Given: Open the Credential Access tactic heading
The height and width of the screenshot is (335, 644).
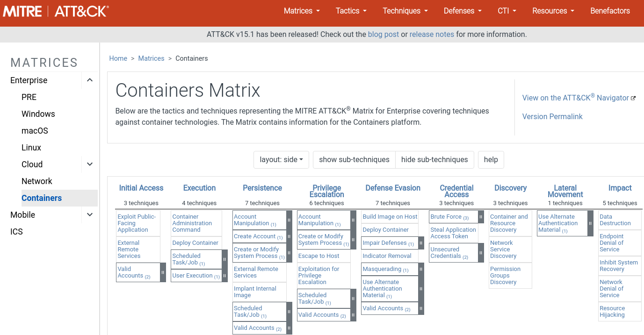Looking at the screenshot, I should coord(456,191).
